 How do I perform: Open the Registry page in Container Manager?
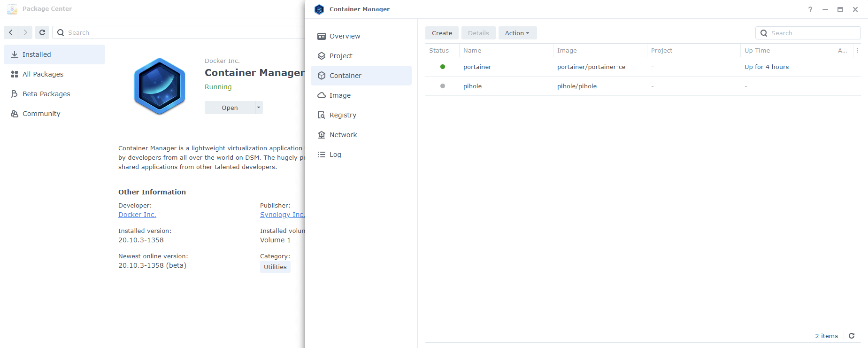coord(361,115)
